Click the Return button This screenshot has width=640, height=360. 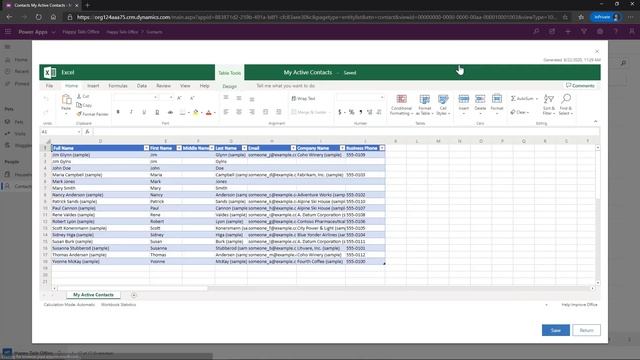pyautogui.click(x=586, y=330)
